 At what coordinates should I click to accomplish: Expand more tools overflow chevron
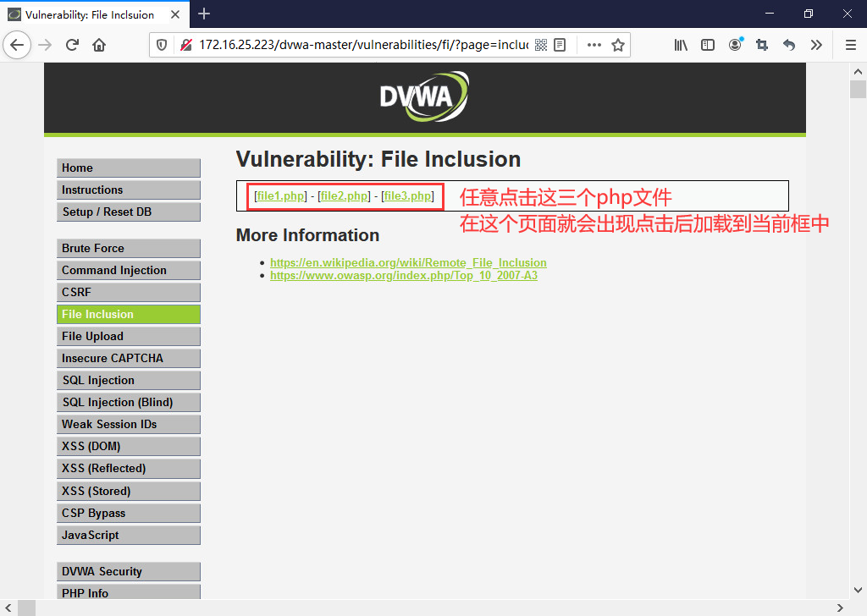[816, 45]
